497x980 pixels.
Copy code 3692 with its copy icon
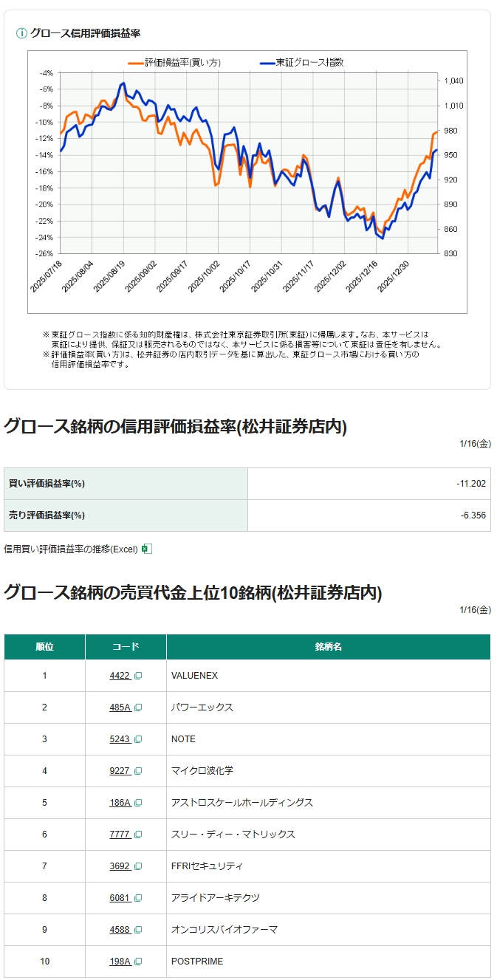click(138, 866)
